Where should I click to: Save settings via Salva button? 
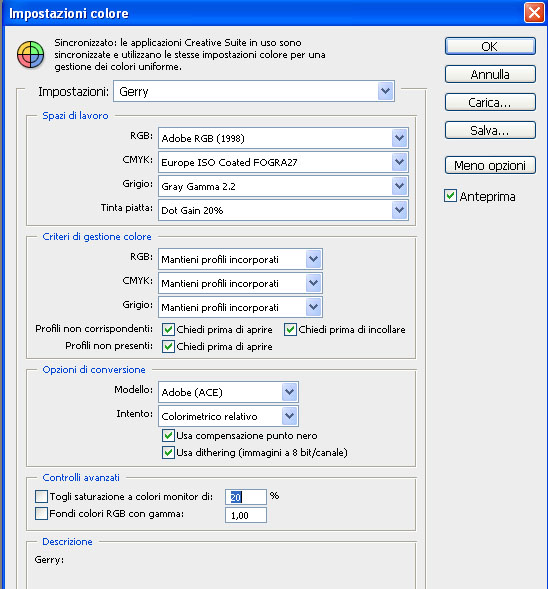tap(490, 130)
